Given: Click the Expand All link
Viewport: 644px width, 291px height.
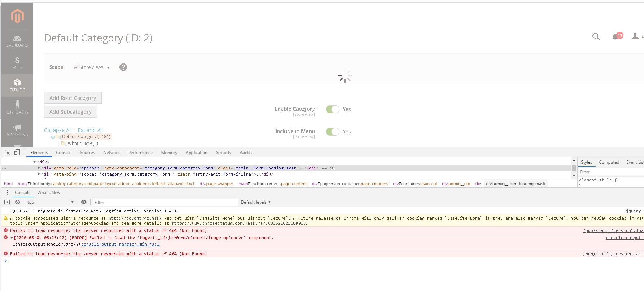Looking at the screenshot, I should point(91,130).
